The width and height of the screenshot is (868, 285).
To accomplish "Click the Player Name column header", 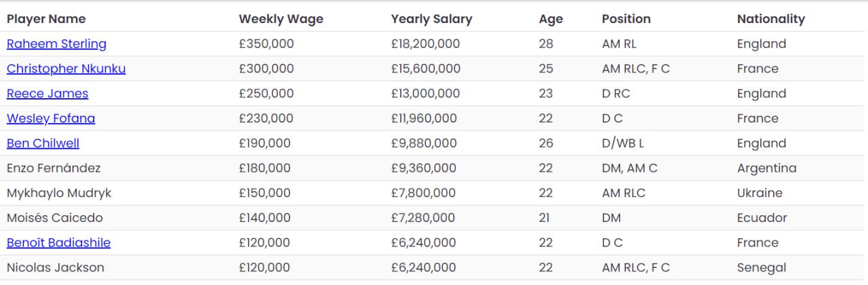I will pyautogui.click(x=46, y=19).
